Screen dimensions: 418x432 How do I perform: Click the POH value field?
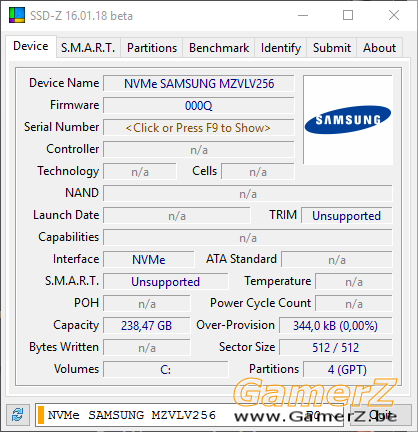[x=147, y=304]
